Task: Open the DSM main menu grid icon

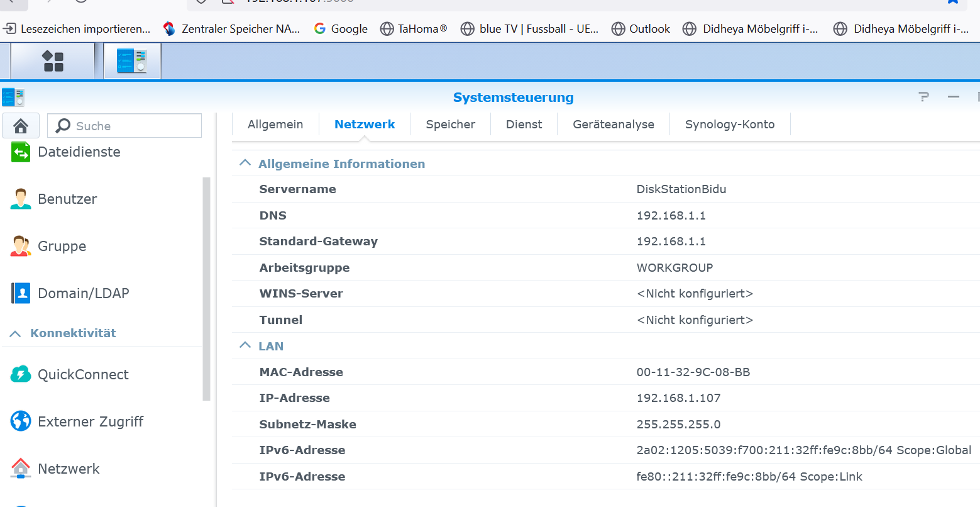Action: 53,61
